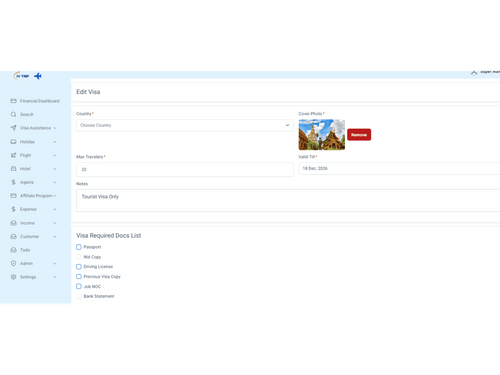Expand the Flight menu chevron
The width and height of the screenshot is (500, 375).
click(55, 155)
